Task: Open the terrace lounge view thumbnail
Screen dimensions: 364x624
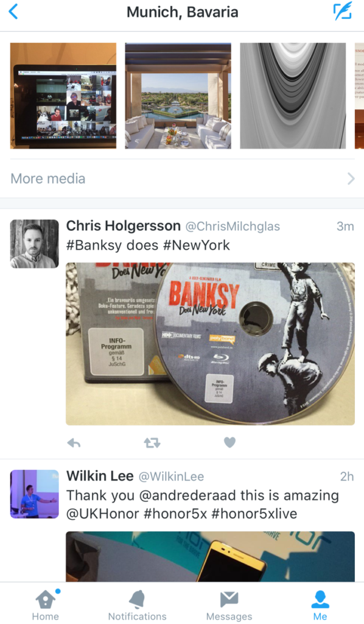Action: click(x=178, y=96)
